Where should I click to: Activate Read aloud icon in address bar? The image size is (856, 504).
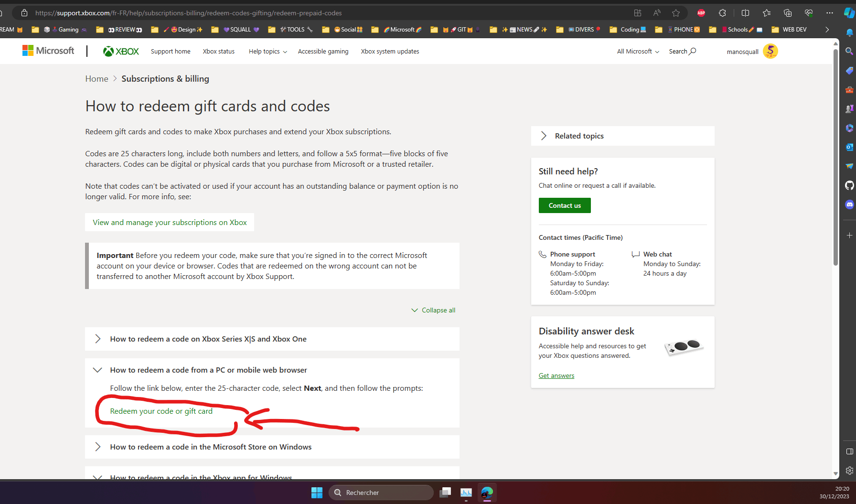pyautogui.click(x=657, y=13)
